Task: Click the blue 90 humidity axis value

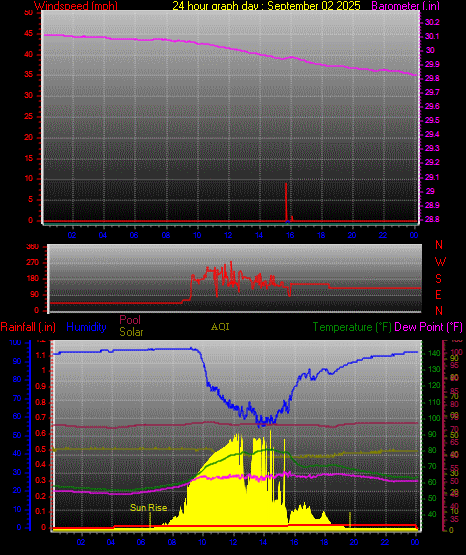Action: click(x=17, y=362)
